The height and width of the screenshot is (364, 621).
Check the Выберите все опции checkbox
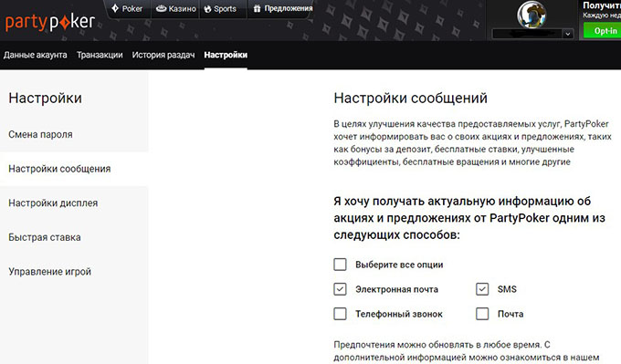click(340, 265)
